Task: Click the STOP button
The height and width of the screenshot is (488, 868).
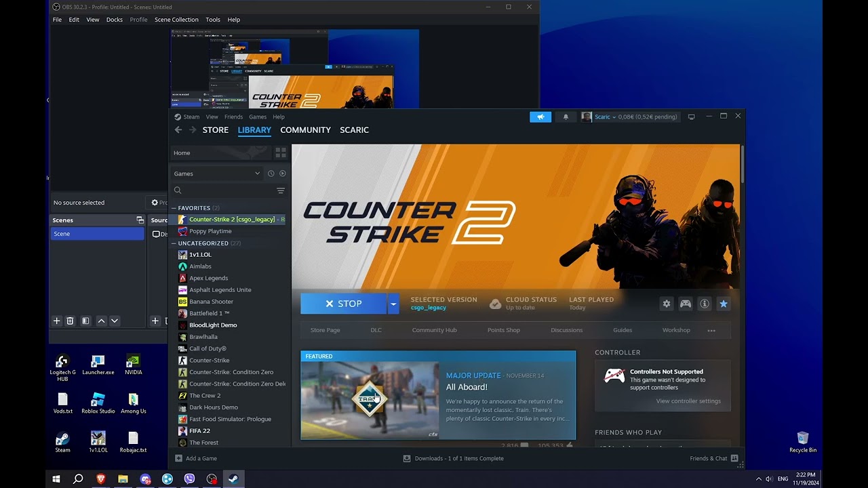Action: (344, 304)
